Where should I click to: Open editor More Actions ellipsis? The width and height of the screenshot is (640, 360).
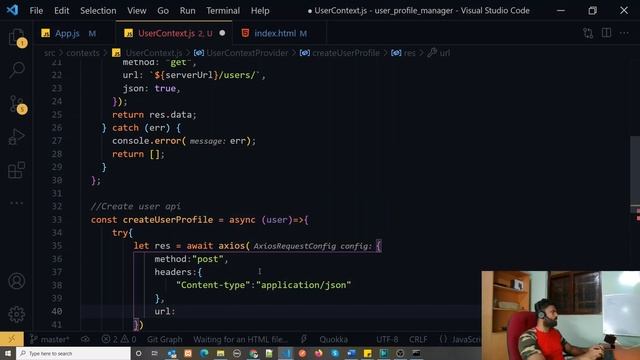(624, 33)
